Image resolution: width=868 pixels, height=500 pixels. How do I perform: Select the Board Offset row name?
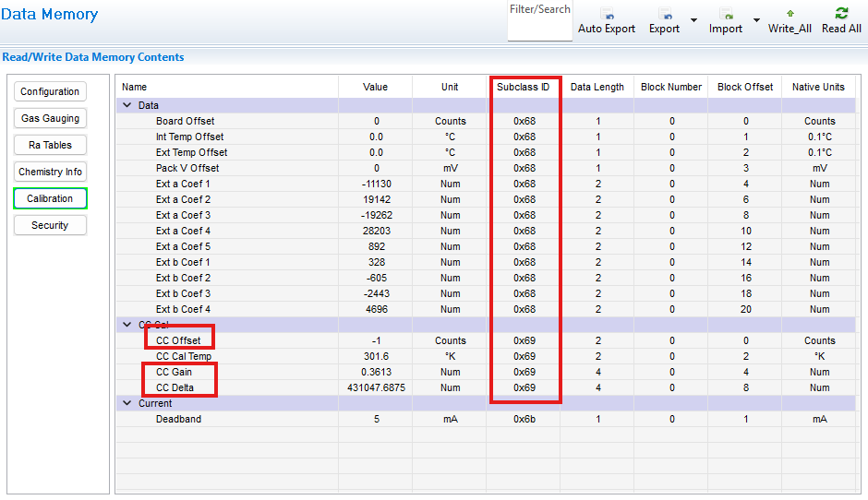coord(185,121)
